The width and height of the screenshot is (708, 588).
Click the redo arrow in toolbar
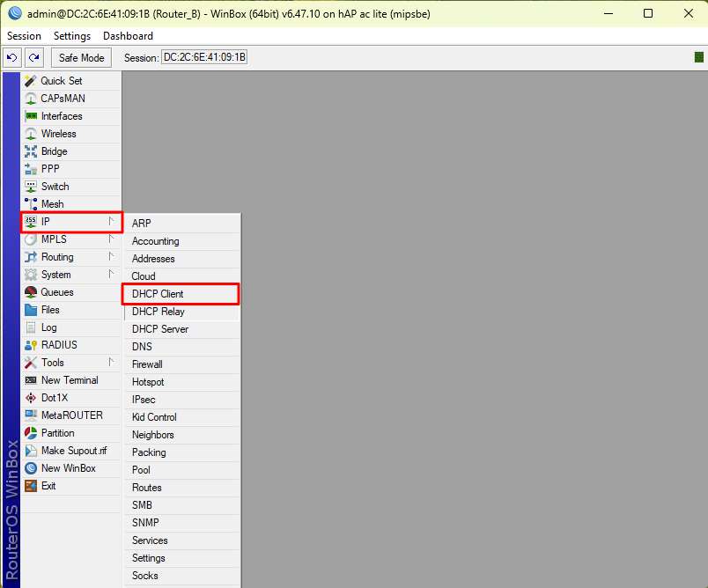pyautogui.click(x=33, y=57)
